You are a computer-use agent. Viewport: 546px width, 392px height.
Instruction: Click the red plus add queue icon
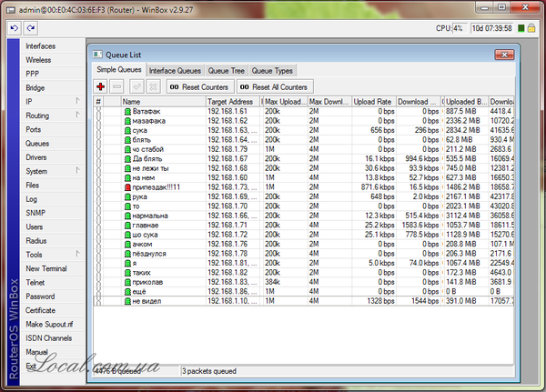pyautogui.click(x=103, y=85)
